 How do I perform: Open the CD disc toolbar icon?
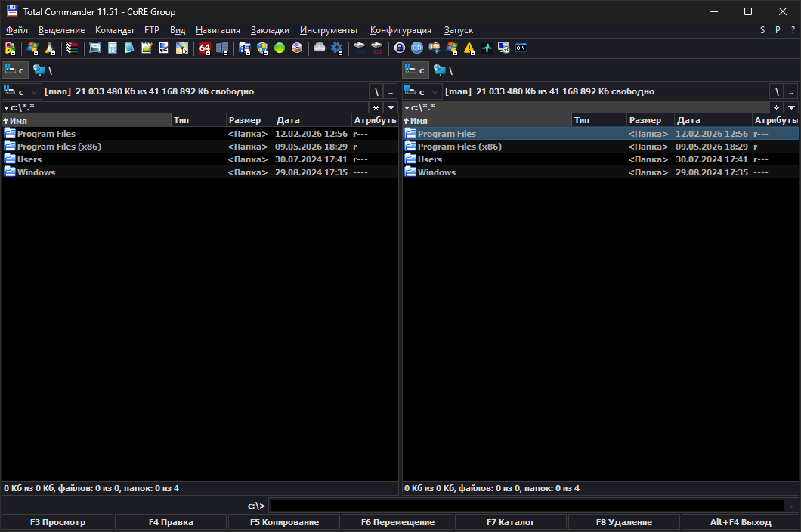[297, 48]
